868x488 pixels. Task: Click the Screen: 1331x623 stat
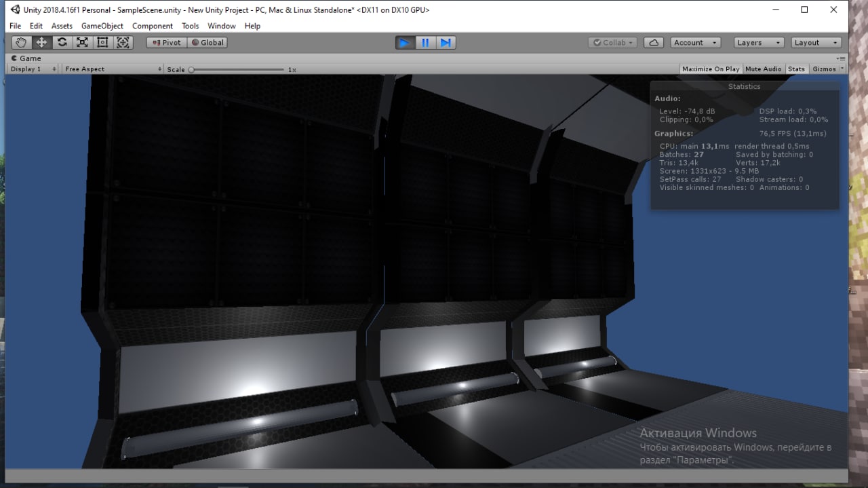(709, 171)
